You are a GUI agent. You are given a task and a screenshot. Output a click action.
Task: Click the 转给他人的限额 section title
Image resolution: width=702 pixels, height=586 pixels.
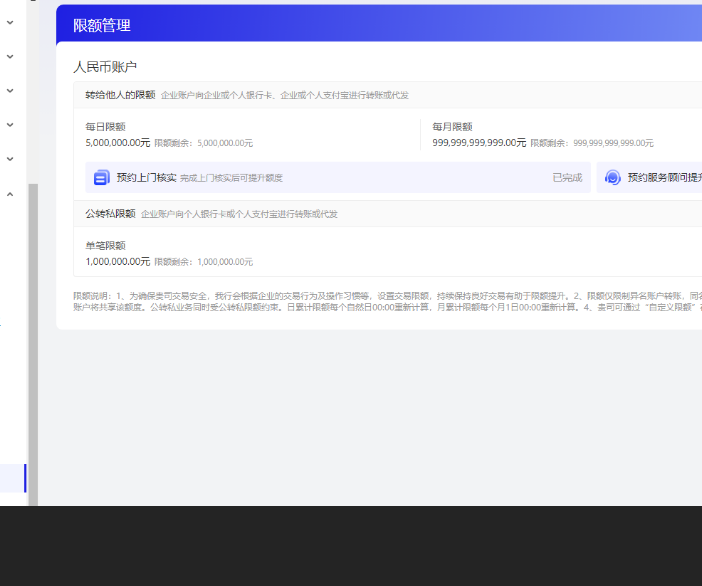120,95
